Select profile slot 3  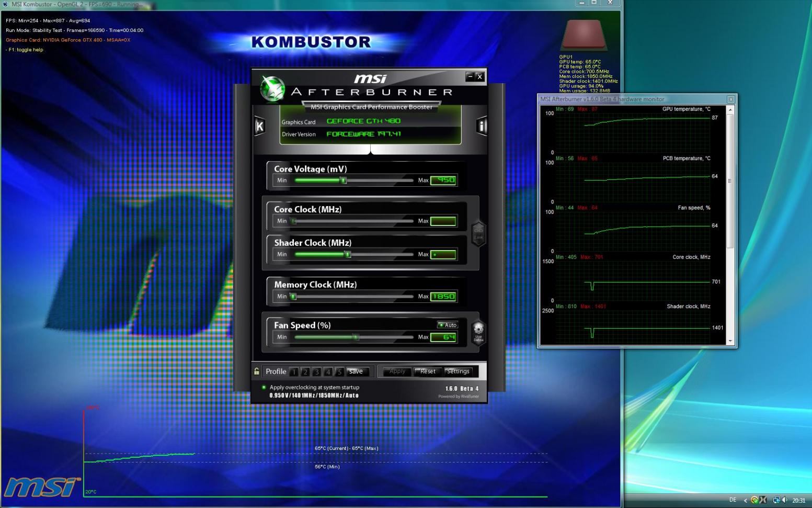(317, 372)
